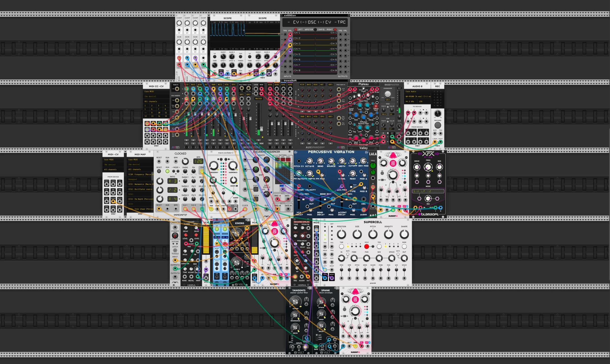
Task: Open MIDI MAP All channels dropdown
Action: tap(140, 169)
